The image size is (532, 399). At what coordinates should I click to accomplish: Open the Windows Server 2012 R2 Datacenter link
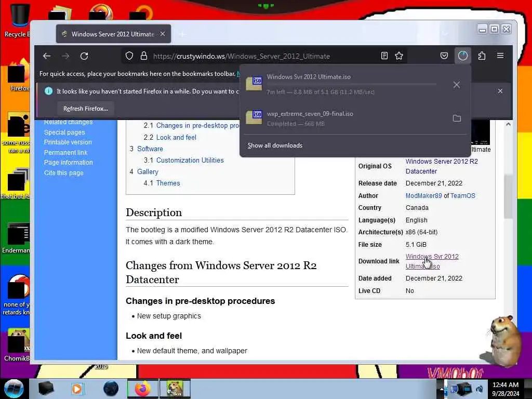[x=442, y=166]
